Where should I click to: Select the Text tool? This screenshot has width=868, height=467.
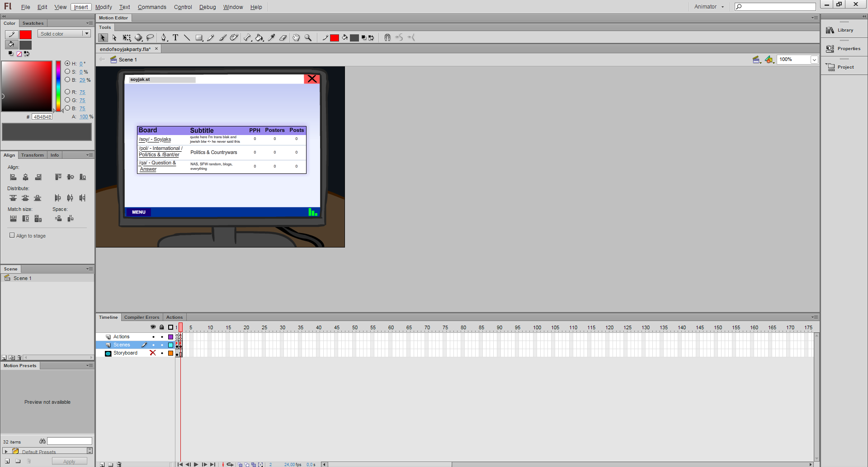(175, 38)
